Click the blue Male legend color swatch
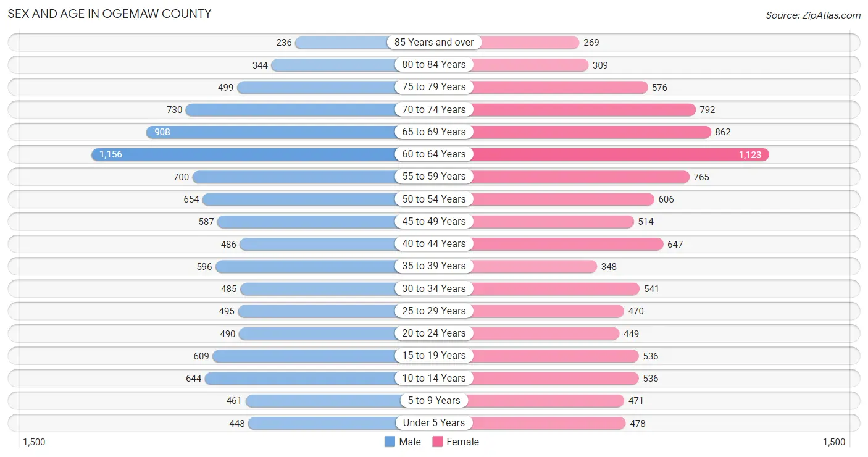The width and height of the screenshot is (868, 457). tap(390, 442)
